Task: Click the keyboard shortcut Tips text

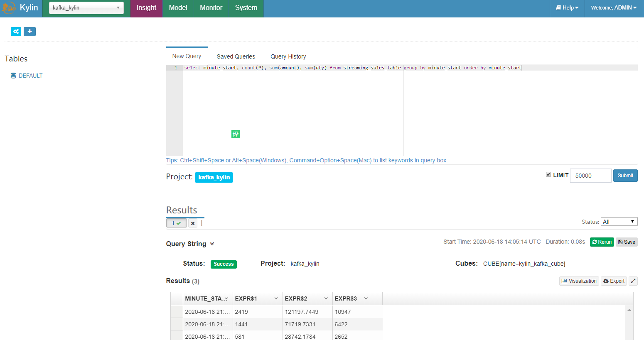Action: pos(307,160)
